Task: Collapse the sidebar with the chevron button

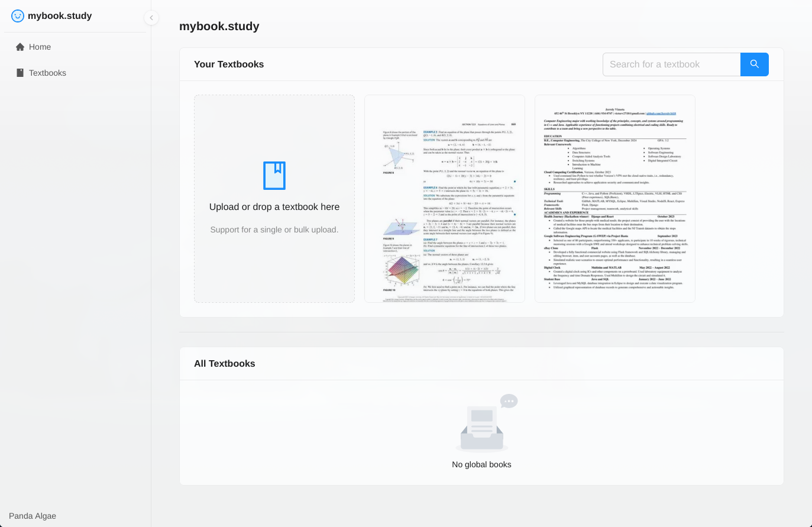Action: (x=151, y=18)
